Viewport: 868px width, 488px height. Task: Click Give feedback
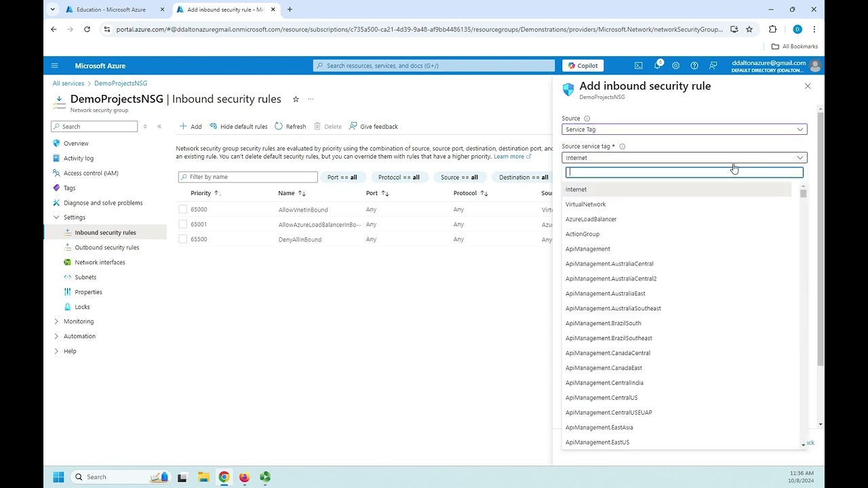click(x=373, y=127)
